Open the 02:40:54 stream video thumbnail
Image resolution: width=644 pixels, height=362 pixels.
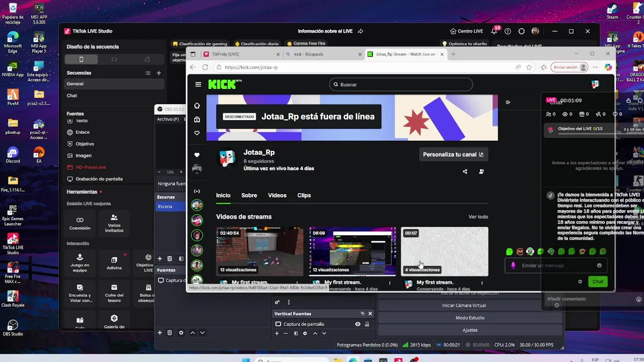point(260,251)
